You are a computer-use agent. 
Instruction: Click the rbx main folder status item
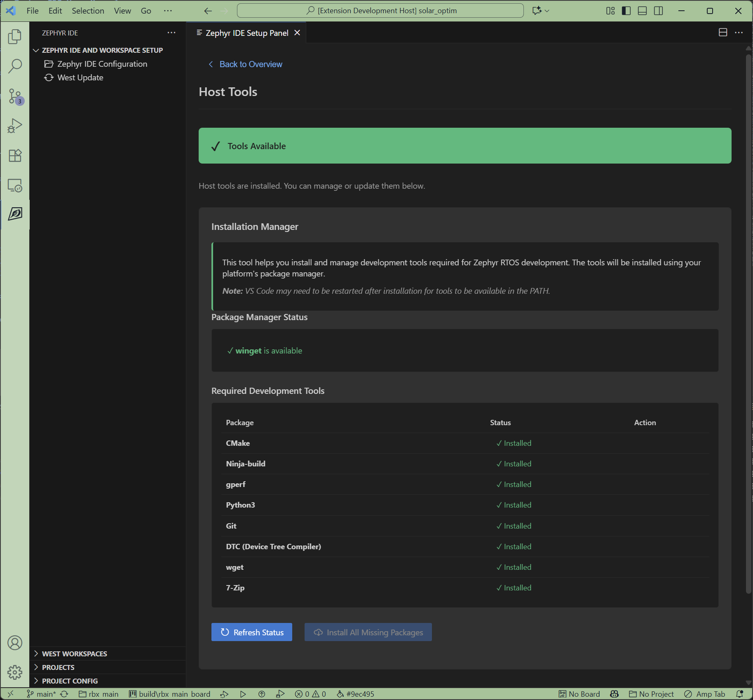point(99,694)
